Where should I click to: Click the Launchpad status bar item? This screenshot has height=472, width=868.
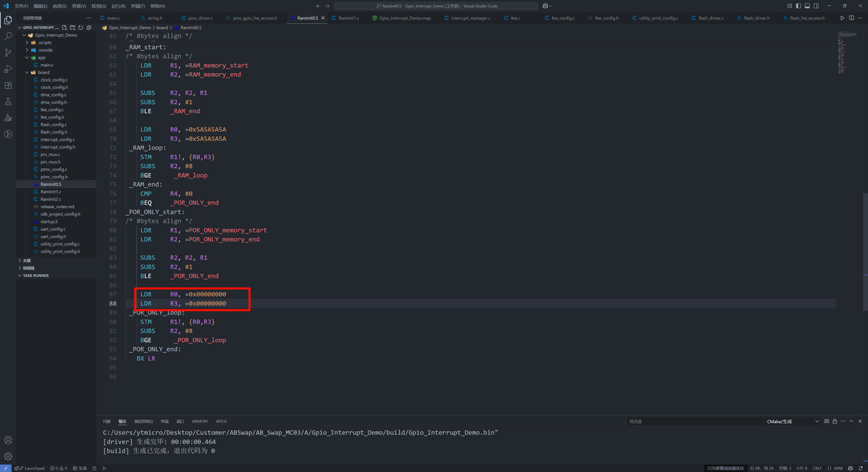31,468
